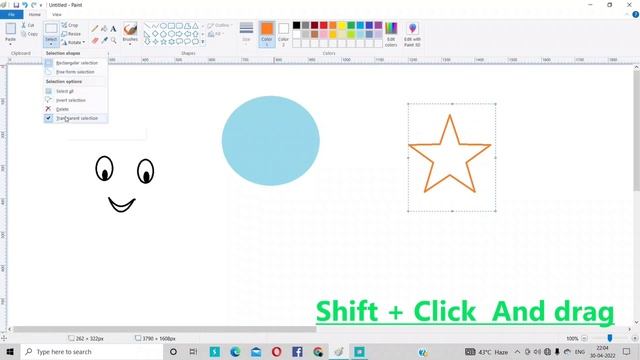Choose Rectangular selection option

[x=76, y=63]
